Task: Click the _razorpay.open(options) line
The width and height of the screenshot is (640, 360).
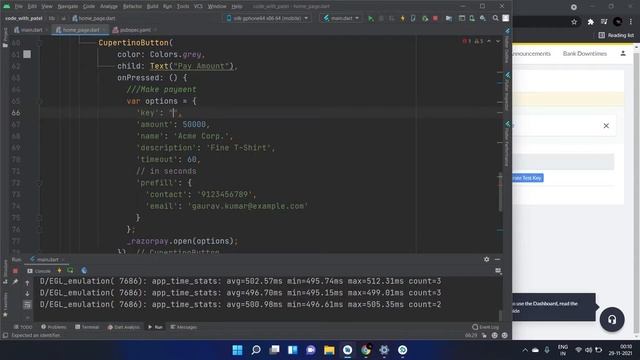Action: pyautogui.click(x=182, y=241)
